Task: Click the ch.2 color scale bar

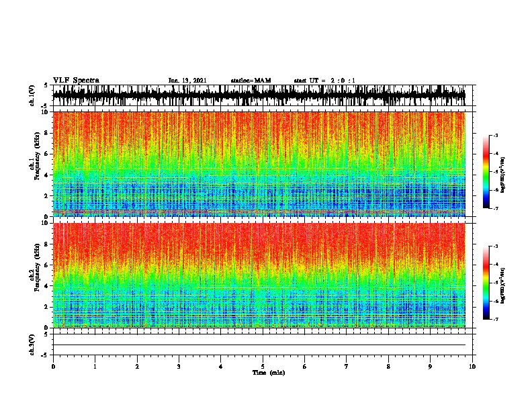Action: coord(486,283)
